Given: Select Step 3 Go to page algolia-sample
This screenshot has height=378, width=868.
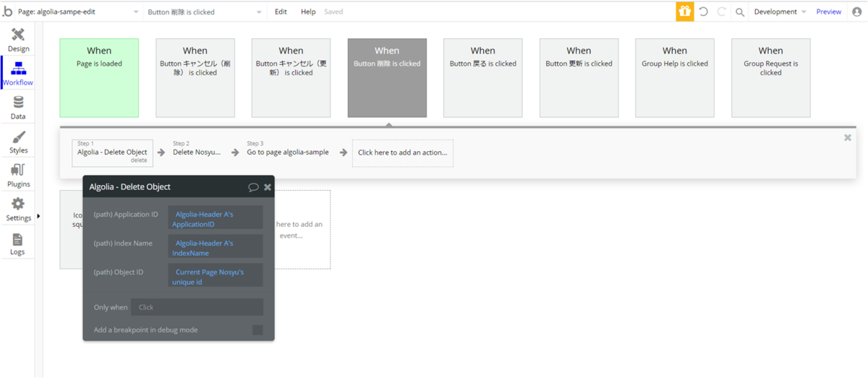Looking at the screenshot, I should point(288,153).
